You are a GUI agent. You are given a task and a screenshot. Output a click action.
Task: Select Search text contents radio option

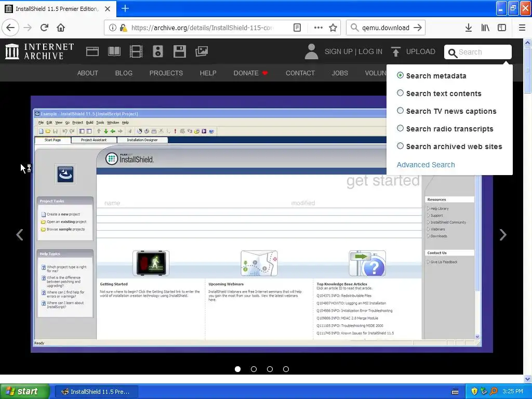click(401, 93)
